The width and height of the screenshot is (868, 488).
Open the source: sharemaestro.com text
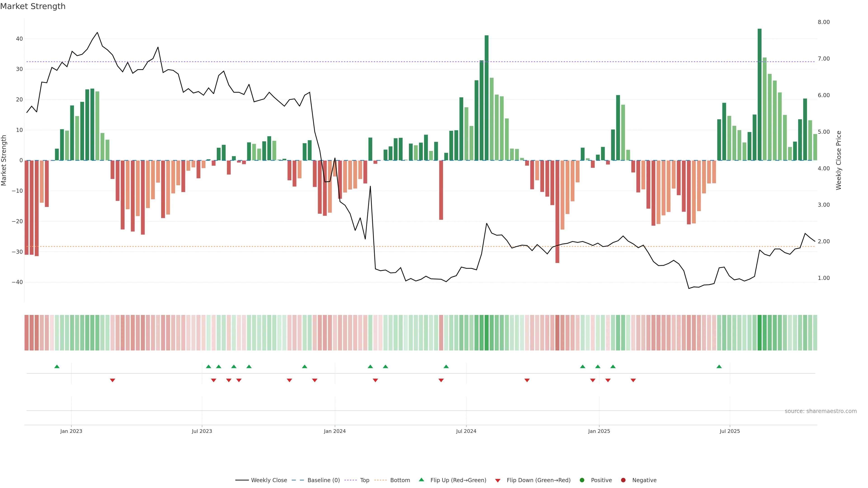pos(821,411)
